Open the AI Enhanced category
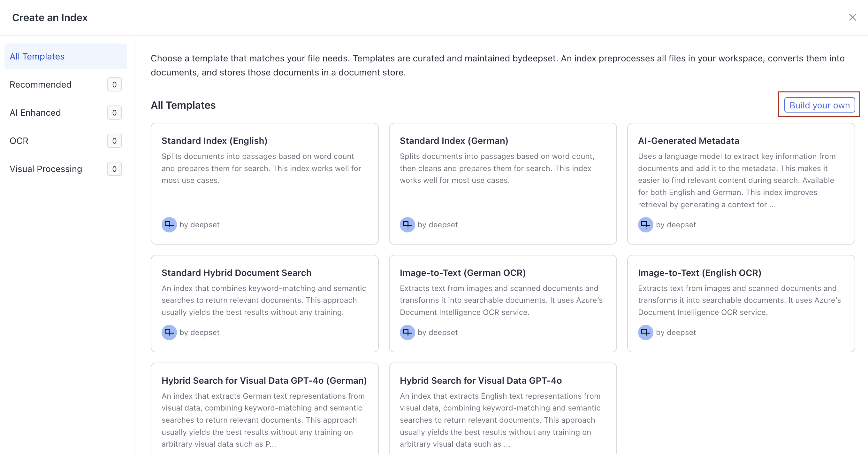868x454 pixels. point(35,112)
